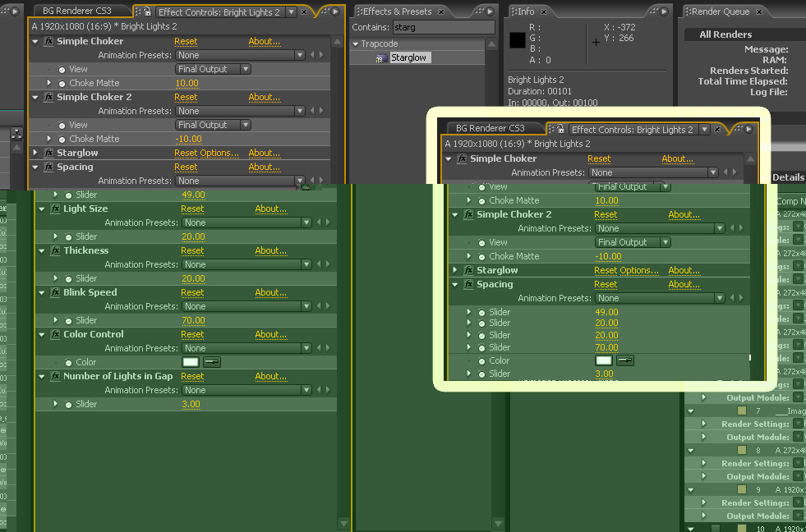Toggle fx switch for Number of Lights in Gap
Image resolution: width=806 pixels, height=532 pixels.
coord(55,376)
